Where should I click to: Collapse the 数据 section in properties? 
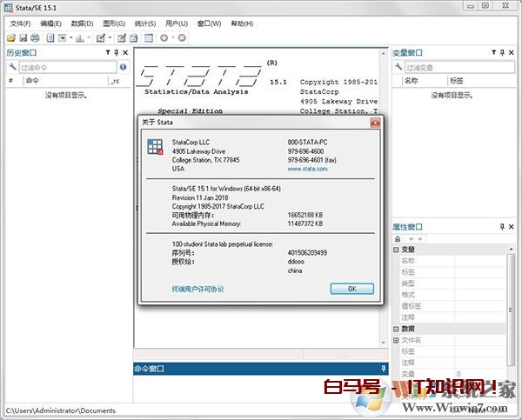pyautogui.click(x=397, y=329)
